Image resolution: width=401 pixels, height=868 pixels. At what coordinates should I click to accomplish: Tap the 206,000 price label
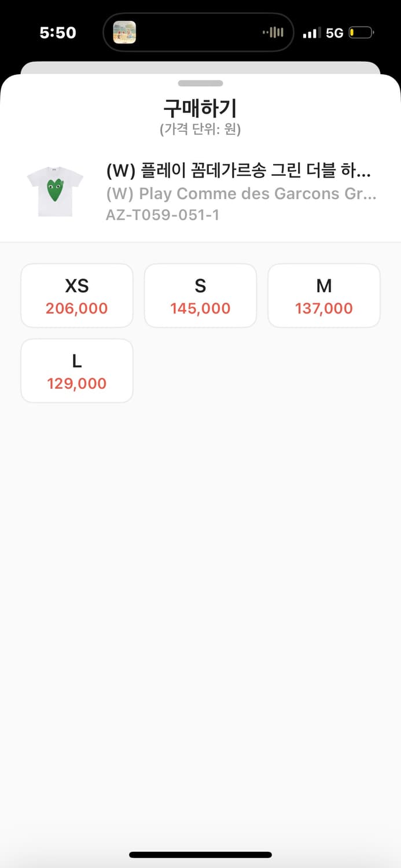point(77,308)
